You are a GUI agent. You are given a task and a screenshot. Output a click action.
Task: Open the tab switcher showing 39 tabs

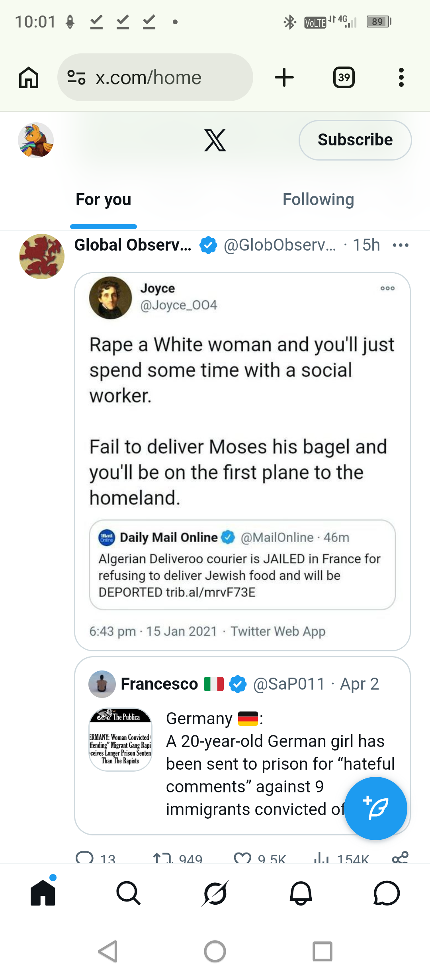344,77
